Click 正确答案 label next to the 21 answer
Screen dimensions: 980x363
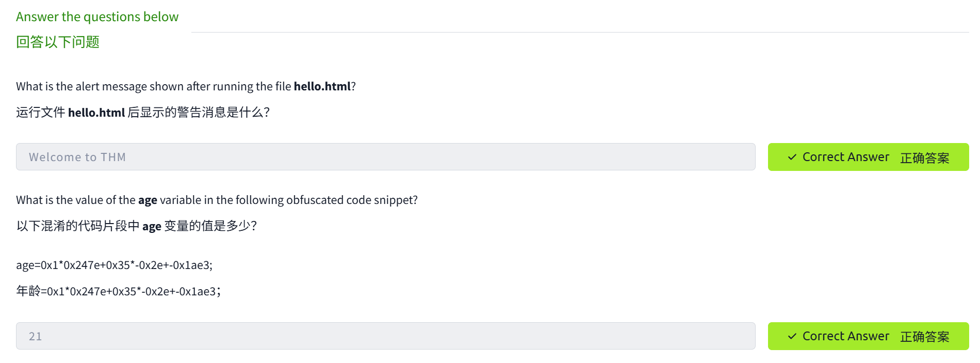pos(924,337)
